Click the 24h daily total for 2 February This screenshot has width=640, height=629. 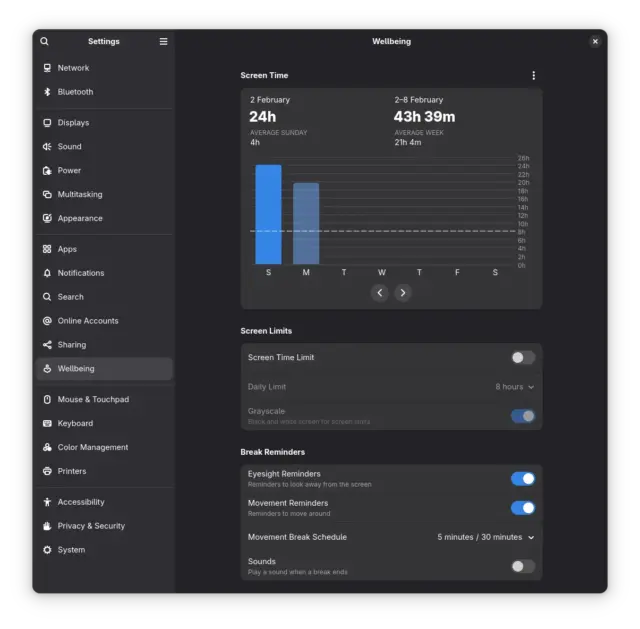point(263,117)
